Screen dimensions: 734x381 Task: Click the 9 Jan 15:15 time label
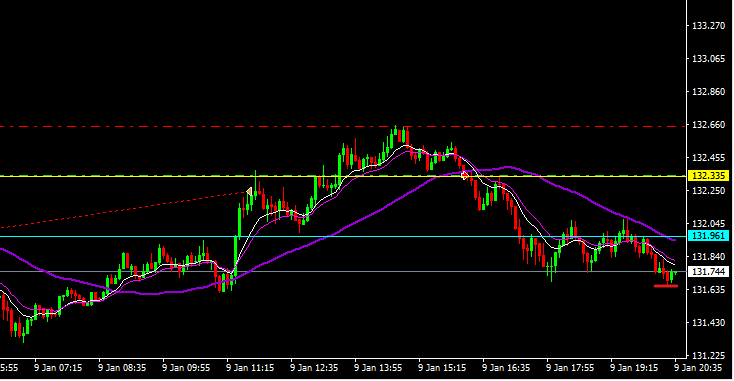(x=442, y=368)
